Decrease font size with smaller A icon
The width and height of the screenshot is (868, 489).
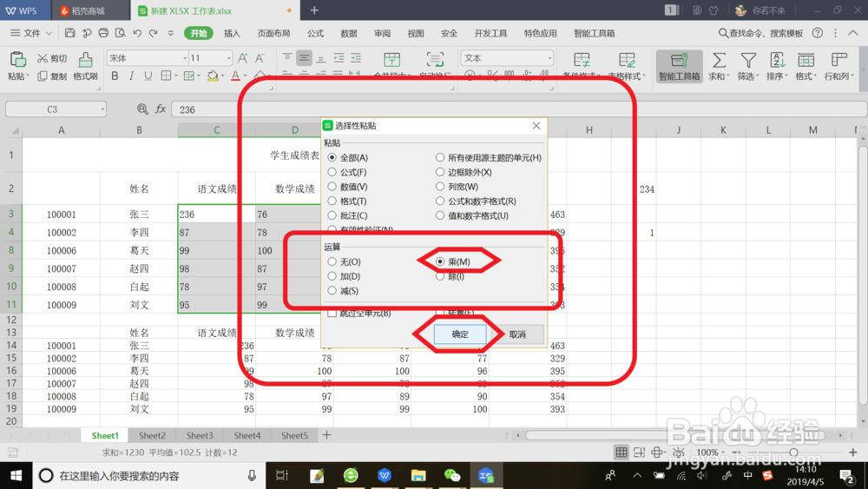click(260, 58)
